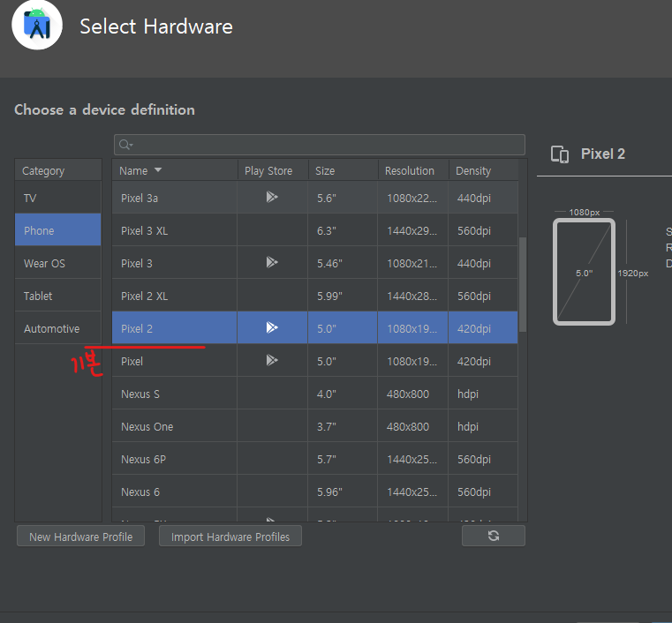Click the Pixel 3a 440dpi density cell
This screenshot has width=672, height=623.
(x=483, y=198)
